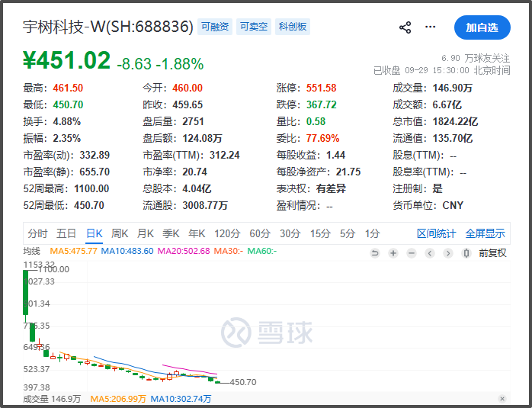532x408 pixels.
Task: Click the MA30:- indicator label
Action: click(x=229, y=251)
